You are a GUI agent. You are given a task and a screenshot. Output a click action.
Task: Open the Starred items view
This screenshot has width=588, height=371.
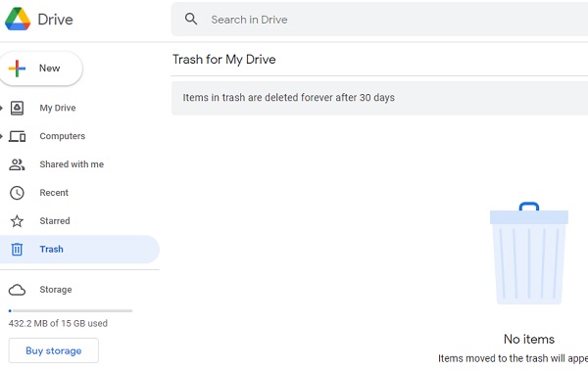click(55, 220)
